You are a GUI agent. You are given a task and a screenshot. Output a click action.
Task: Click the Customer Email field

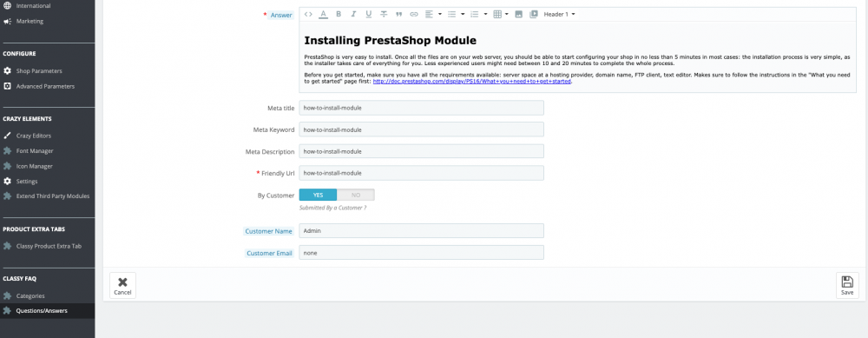coord(421,253)
